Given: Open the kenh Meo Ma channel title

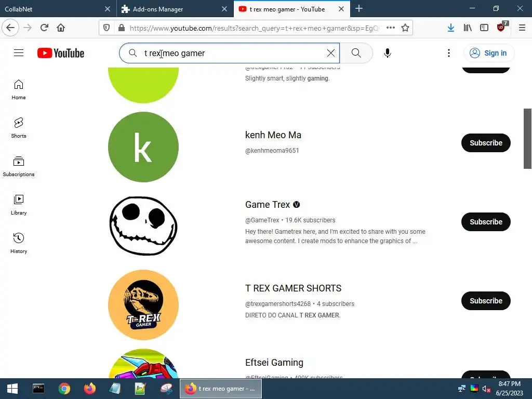Looking at the screenshot, I should (273, 135).
